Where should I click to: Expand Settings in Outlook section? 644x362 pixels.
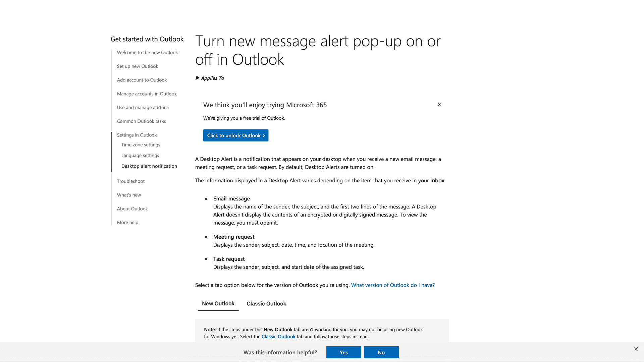137,135
